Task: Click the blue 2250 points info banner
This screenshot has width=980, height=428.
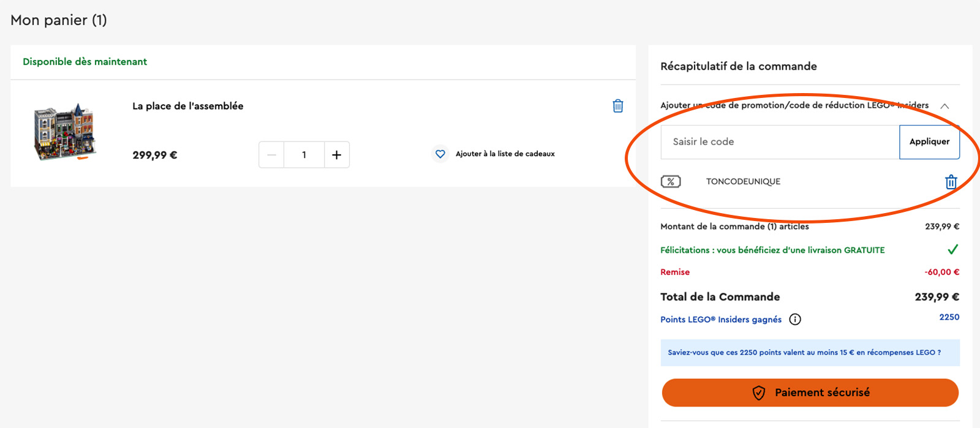Action: (x=810, y=353)
